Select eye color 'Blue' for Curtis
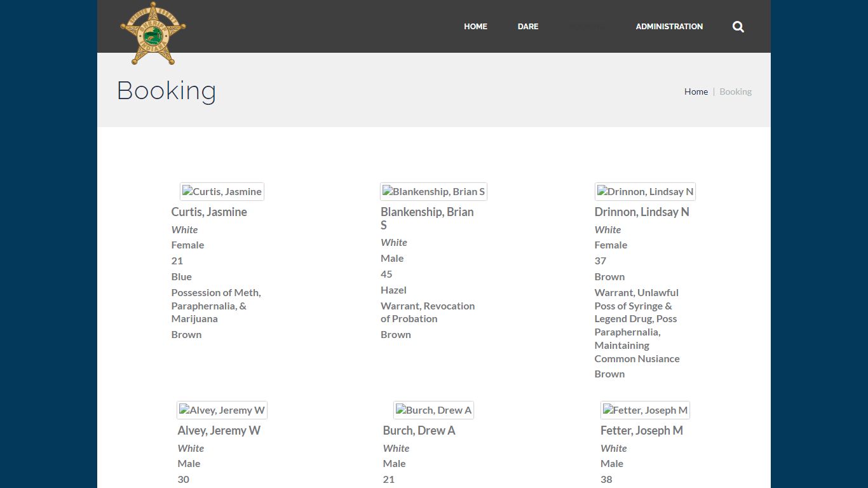 [x=181, y=276]
